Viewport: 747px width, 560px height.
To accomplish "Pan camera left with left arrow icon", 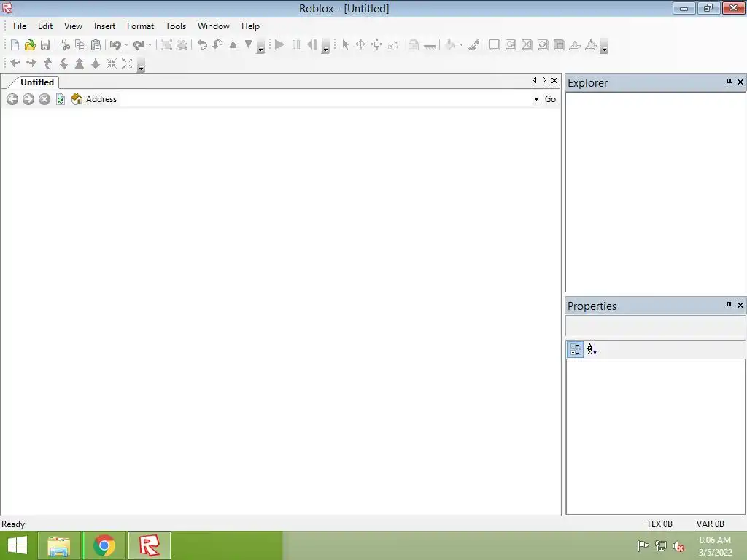I will (15, 63).
